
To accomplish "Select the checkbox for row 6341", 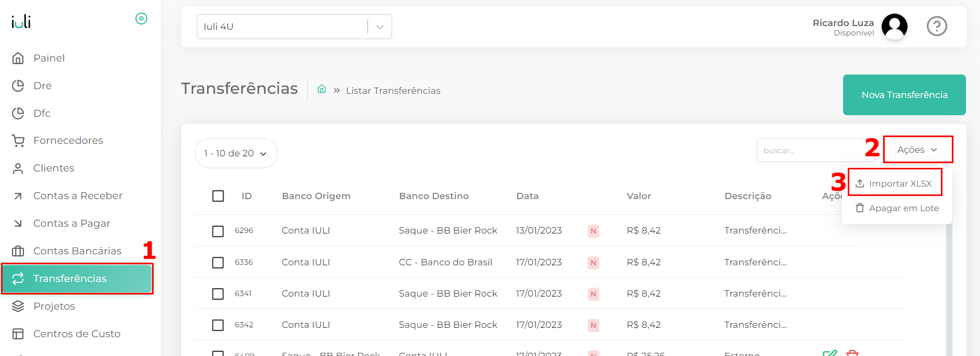I will point(218,294).
